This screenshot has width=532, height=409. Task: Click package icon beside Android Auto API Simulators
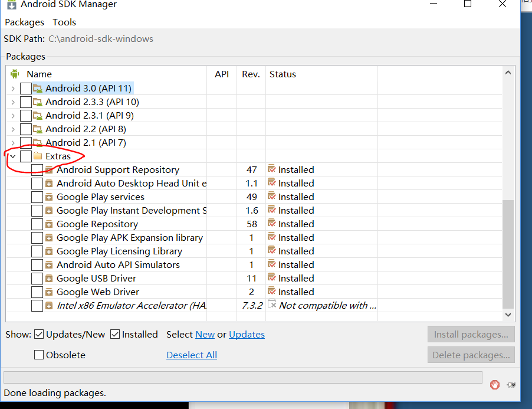pyautogui.click(x=49, y=265)
